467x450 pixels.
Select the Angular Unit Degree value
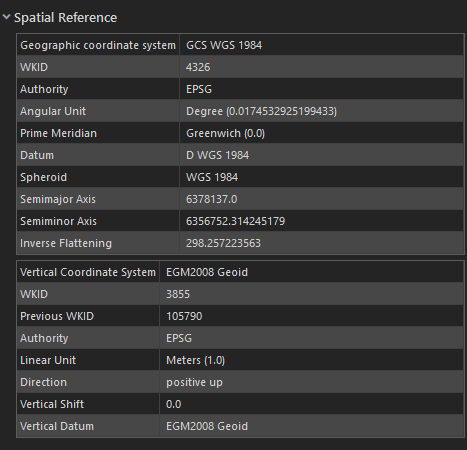coord(261,111)
